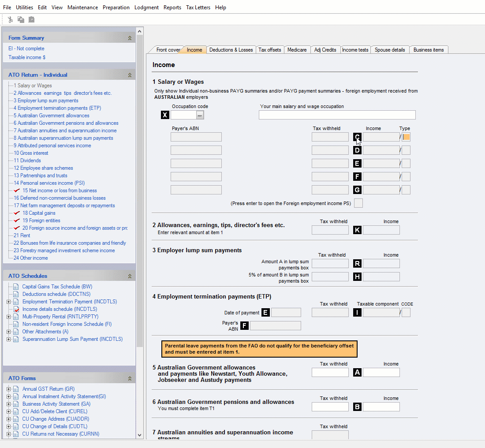Click the main salary and wage occupation field
Screen dimensions: 485x448
(x=337, y=115)
